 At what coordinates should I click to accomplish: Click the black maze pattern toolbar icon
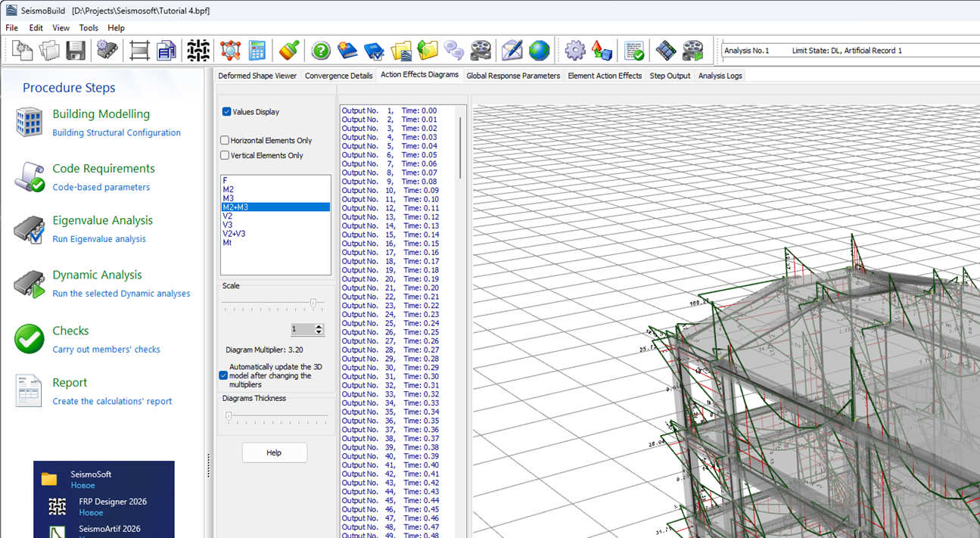pyautogui.click(x=198, y=51)
